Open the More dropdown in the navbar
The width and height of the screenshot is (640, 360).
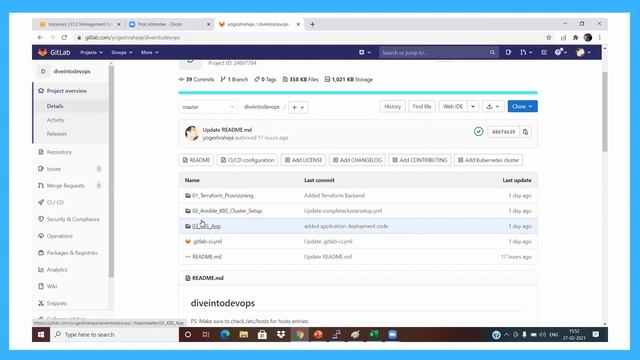click(x=149, y=52)
